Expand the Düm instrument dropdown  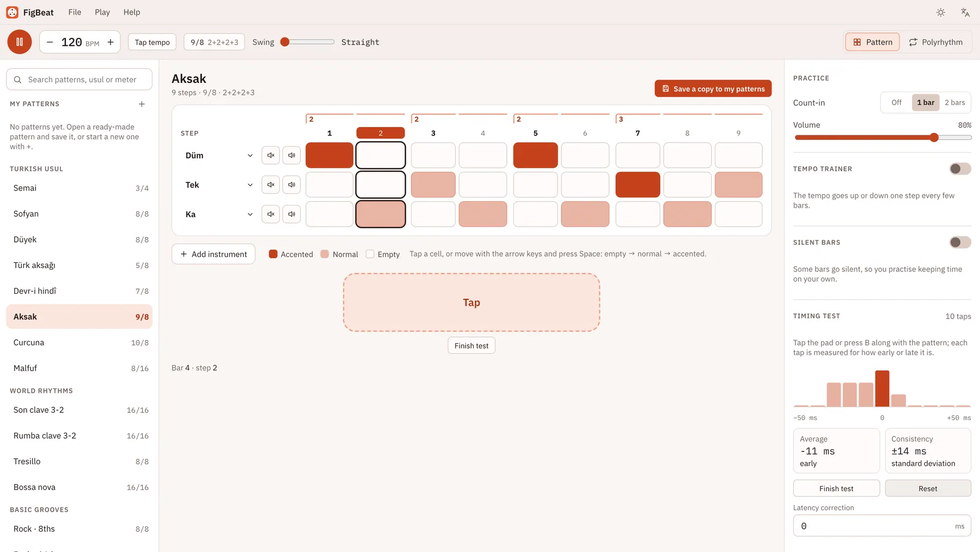[x=219, y=155]
